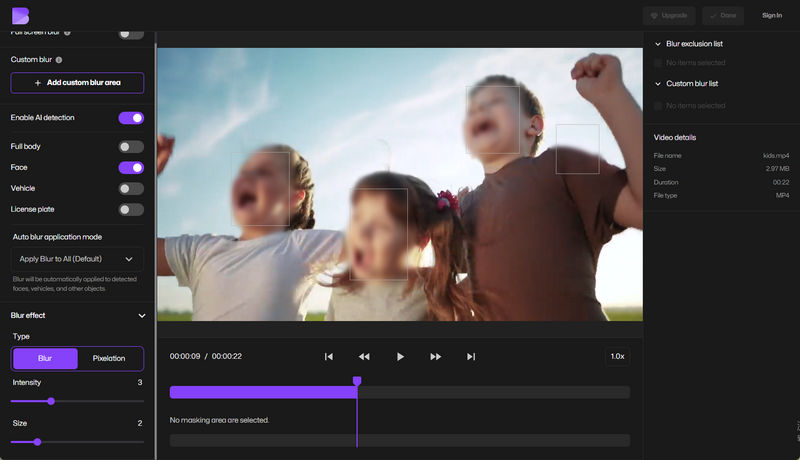Turn off the Face blur toggle
800x460 pixels.
click(x=131, y=168)
